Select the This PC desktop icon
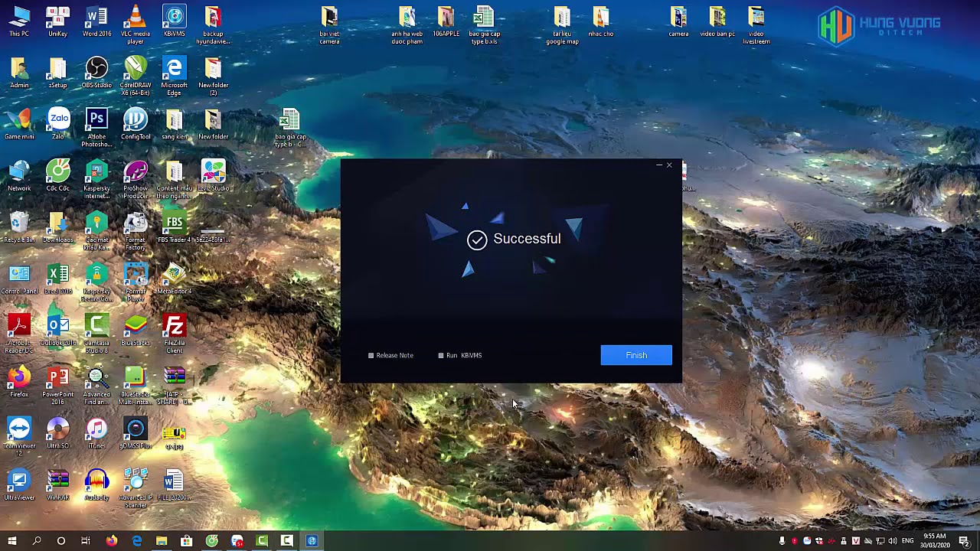The image size is (980, 551). coord(19,21)
